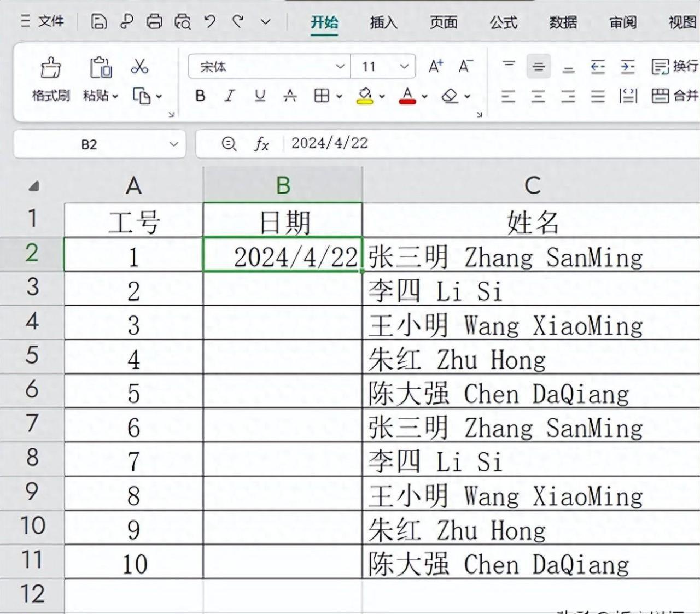This screenshot has width=700, height=614.
Task: Activate the 格式刷 format painter
Action: [x=51, y=79]
